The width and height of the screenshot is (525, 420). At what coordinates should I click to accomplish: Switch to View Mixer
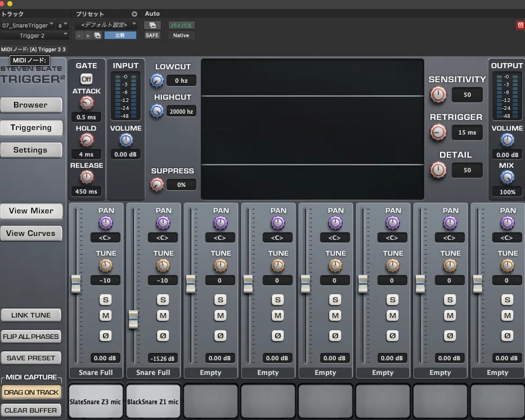[31, 211]
